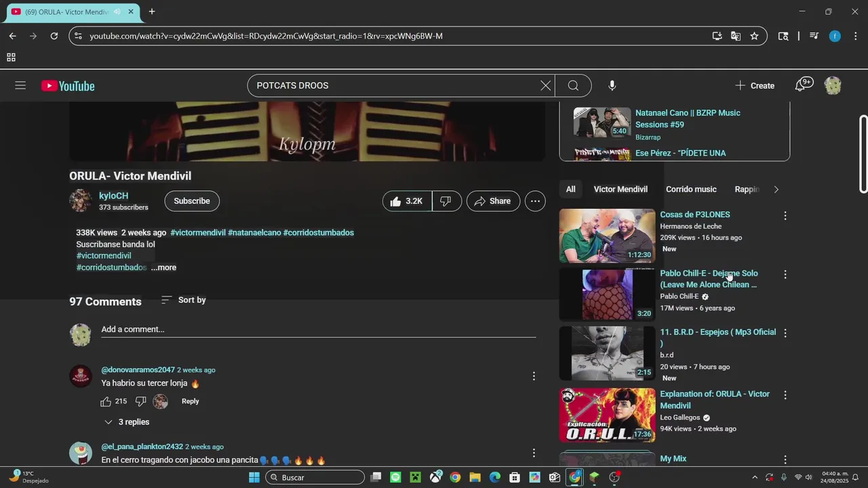Install app icon in address bar
This screenshot has width=868, height=488.
717,36
